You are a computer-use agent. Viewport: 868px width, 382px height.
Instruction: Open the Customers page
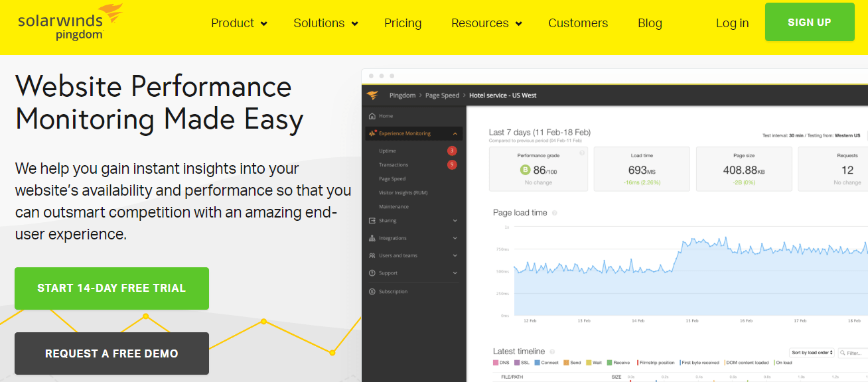[578, 23]
